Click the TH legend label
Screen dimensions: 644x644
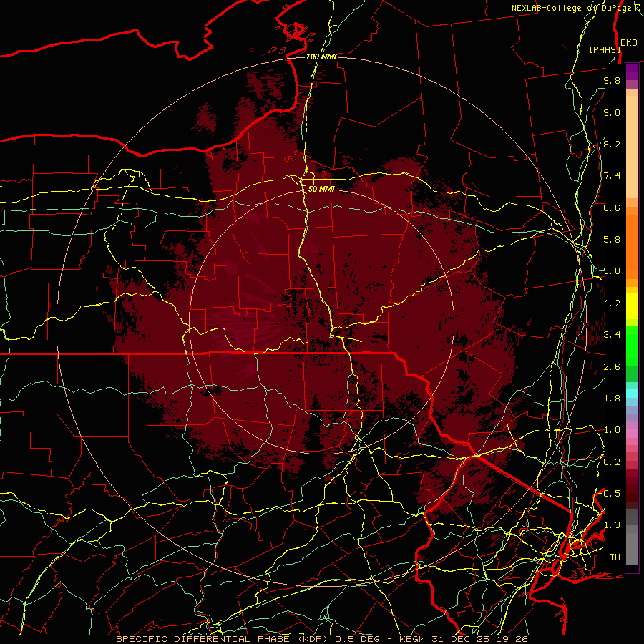click(x=615, y=557)
